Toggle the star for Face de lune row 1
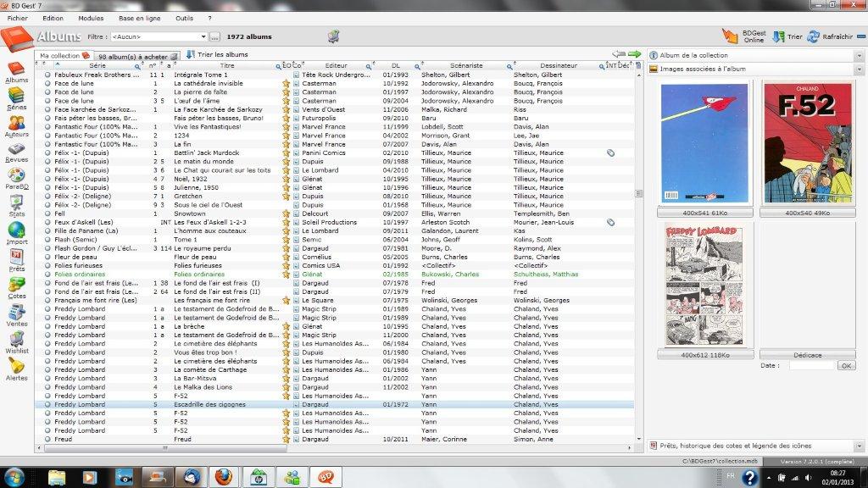Image resolution: width=868 pixels, height=488 pixels. pos(287,84)
